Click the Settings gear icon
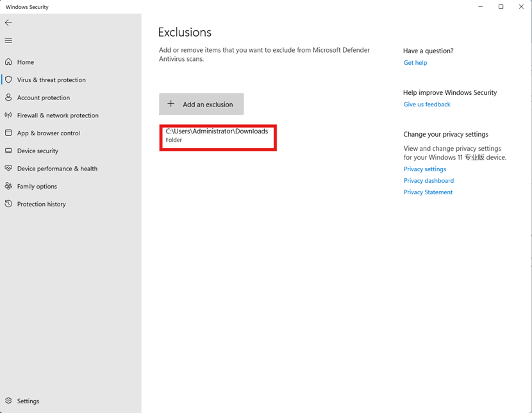 pyautogui.click(x=8, y=401)
